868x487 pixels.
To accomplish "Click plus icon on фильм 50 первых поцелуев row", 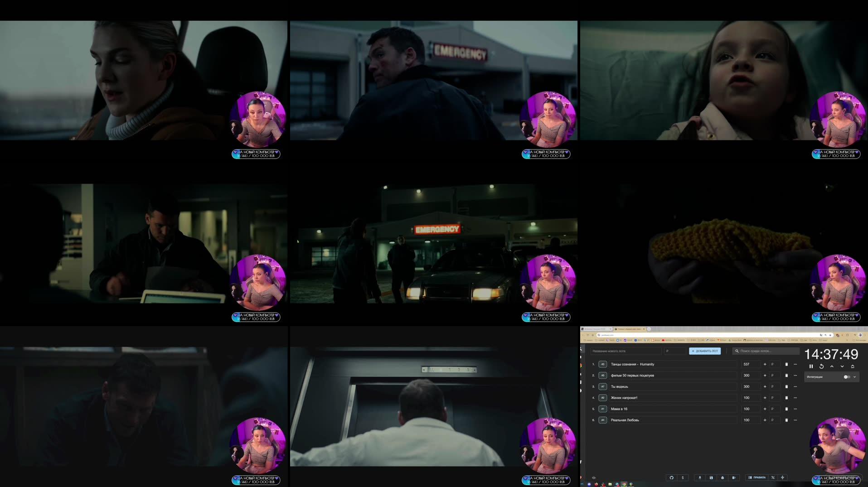I will (765, 376).
